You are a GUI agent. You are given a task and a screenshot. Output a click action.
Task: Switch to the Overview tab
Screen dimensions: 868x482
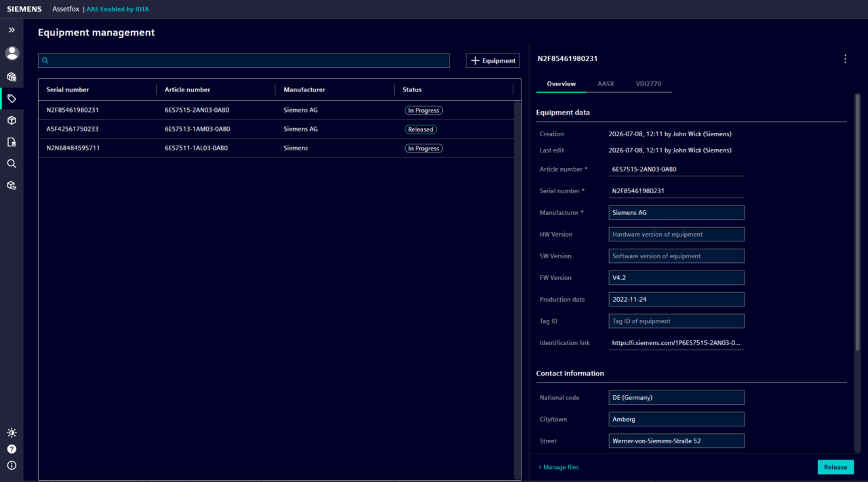(561, 84)
